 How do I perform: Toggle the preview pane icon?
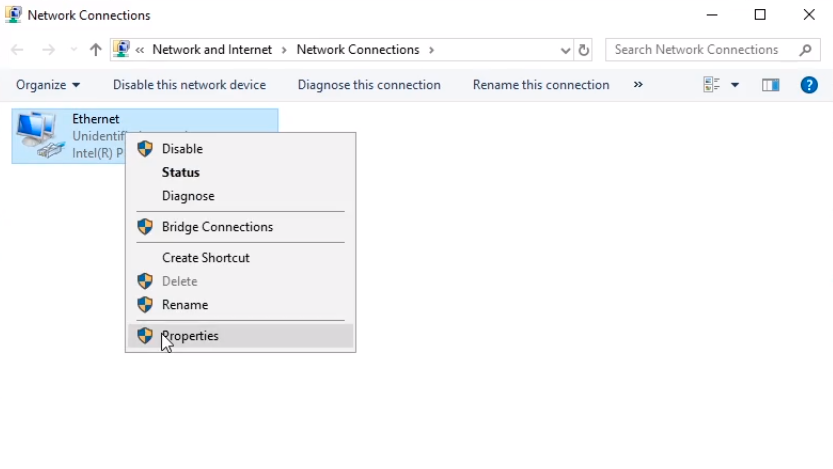(770, 85)
